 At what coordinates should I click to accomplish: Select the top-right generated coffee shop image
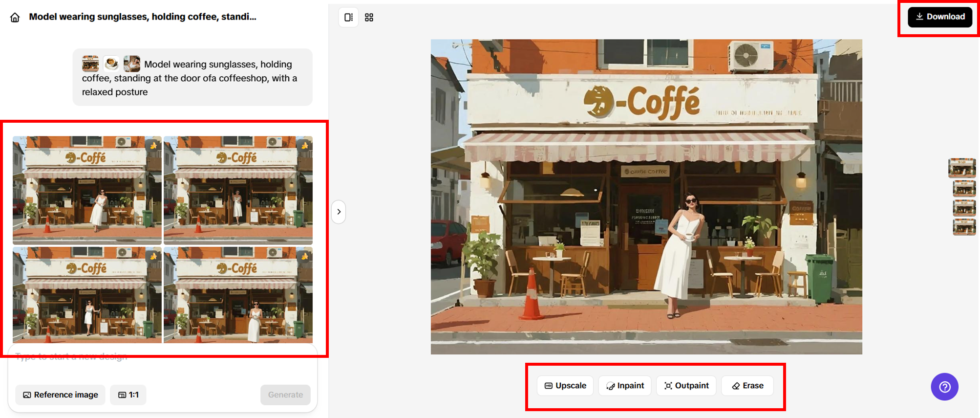[x=238, y=190]
